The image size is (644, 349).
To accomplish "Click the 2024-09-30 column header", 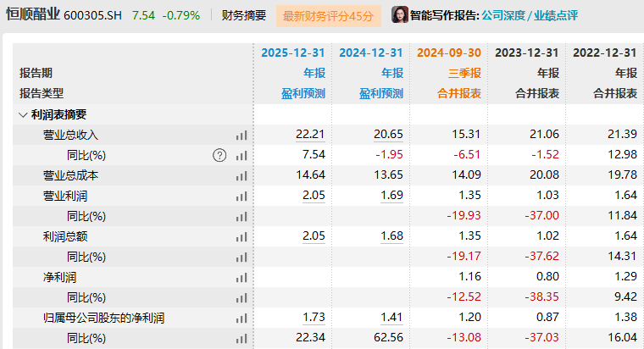I will (x=449, y=53).
